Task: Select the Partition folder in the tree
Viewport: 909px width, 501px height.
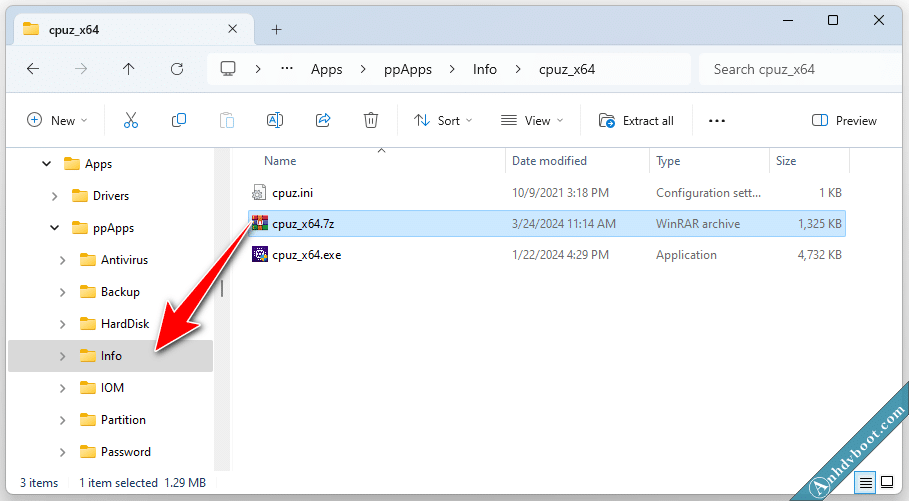Action: coord(123,419)
